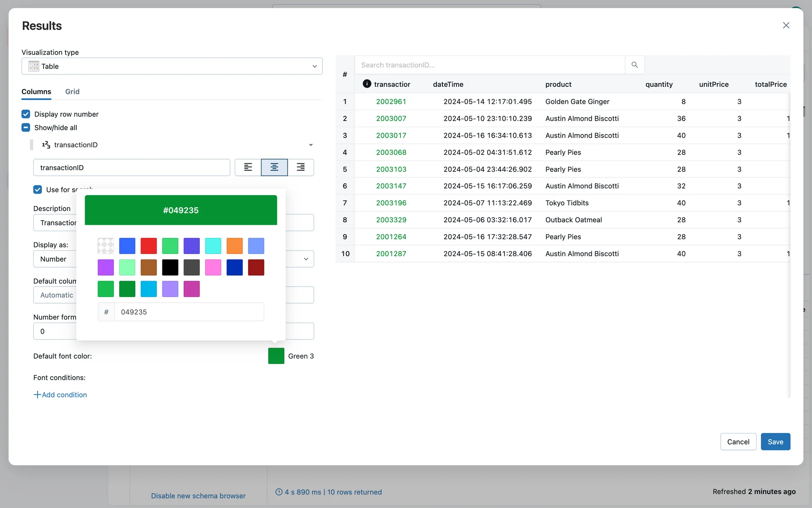
Task: Click the Add condition plus icon
Action: pyautogui.click(x=37, y=395)
